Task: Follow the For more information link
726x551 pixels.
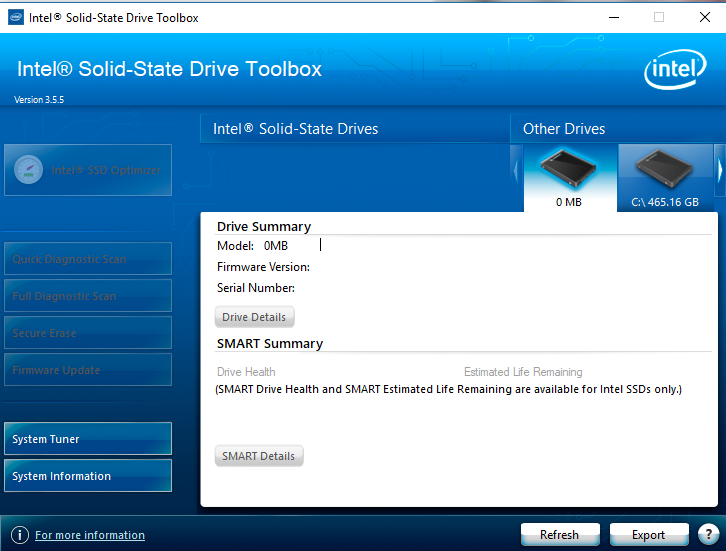Action: pyautogui.click(x=90, y=535)
